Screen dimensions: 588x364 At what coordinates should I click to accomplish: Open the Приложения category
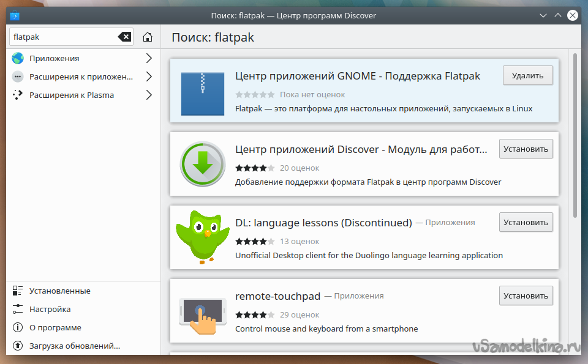[x=83, y=58]
